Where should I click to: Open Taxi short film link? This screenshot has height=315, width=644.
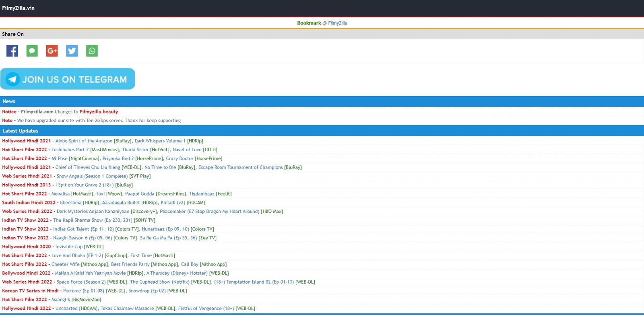click(x=100, y=194)
